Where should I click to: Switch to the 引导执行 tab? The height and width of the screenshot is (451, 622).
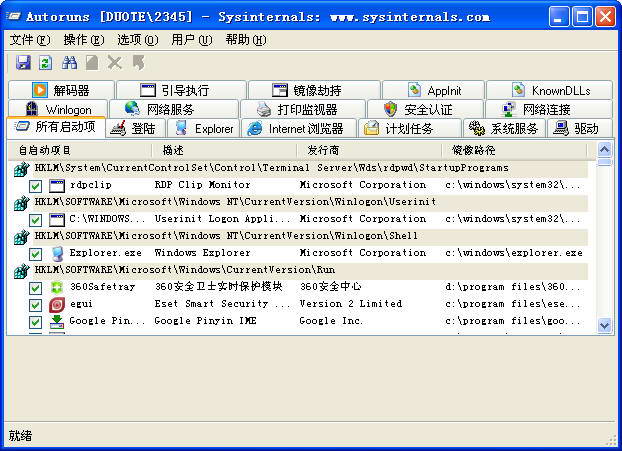pos(181,90)
